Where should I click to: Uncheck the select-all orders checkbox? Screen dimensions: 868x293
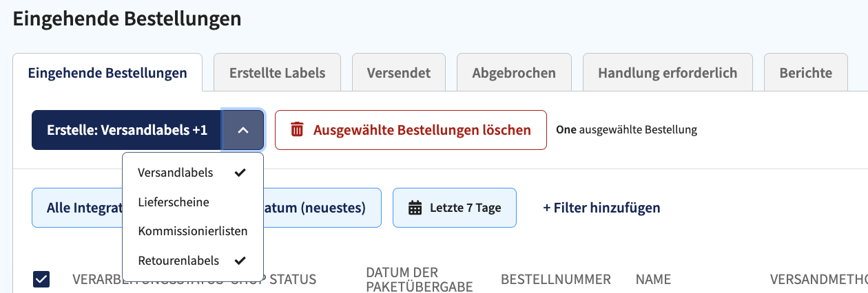[41, 279]
